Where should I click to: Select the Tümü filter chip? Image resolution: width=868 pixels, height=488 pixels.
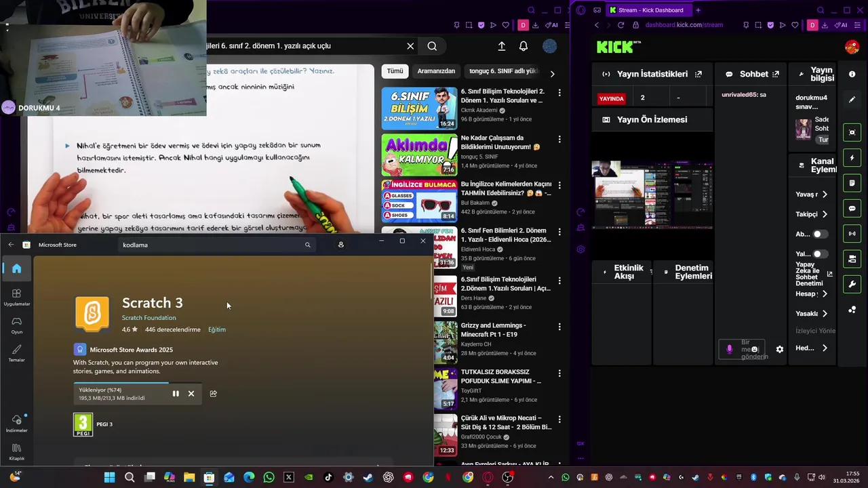(x=395, y=71)
